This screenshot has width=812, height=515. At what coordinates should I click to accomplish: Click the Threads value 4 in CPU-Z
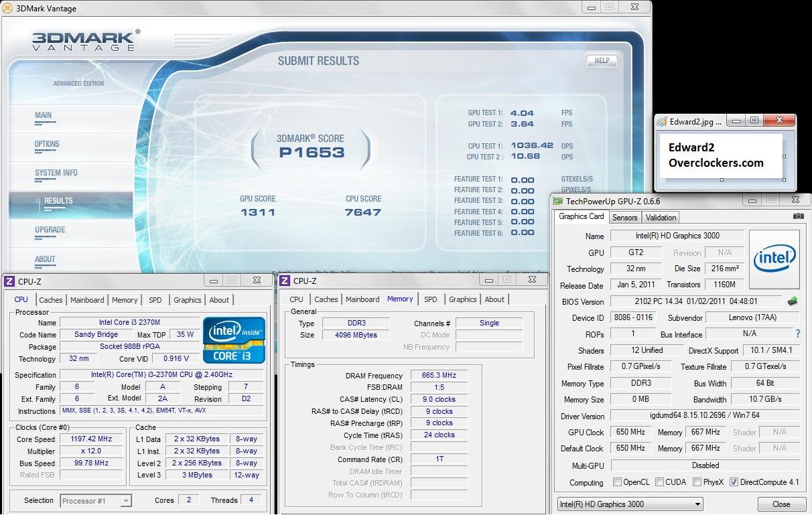tap(251, 500)
